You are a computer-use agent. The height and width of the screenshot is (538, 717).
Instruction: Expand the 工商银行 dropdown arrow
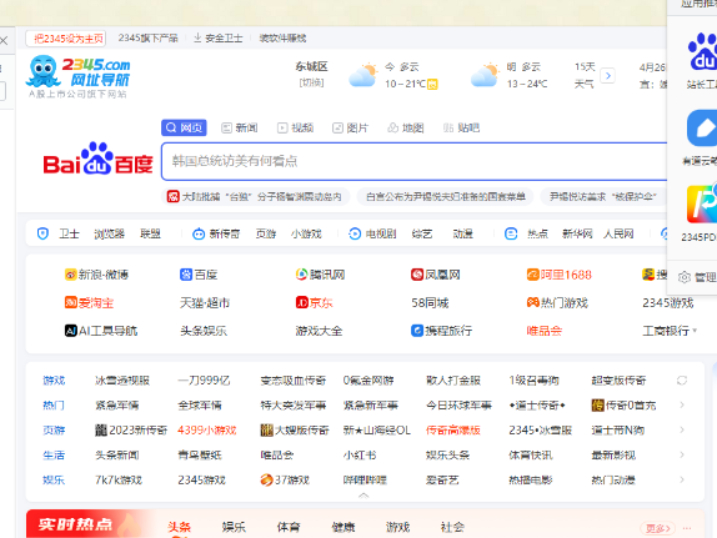coord(695,330)
